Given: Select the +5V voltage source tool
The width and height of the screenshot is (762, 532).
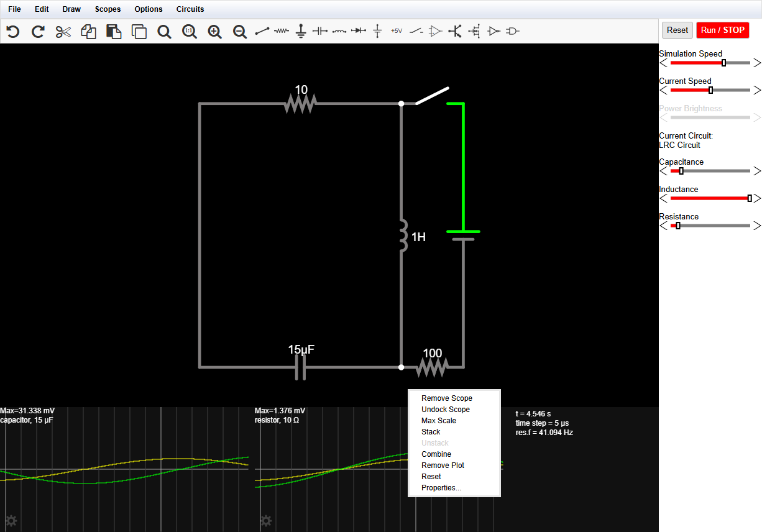Looking at the screenshot, I should coord(397,30).
